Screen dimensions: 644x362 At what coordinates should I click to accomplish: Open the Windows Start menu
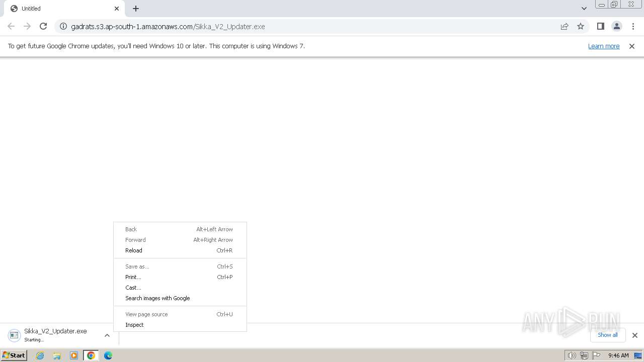14,355
